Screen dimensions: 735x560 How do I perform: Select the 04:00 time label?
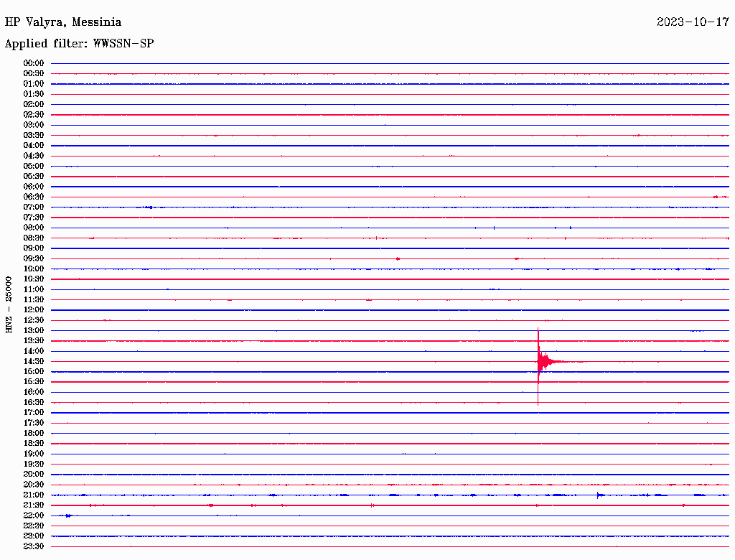(34, 146)
